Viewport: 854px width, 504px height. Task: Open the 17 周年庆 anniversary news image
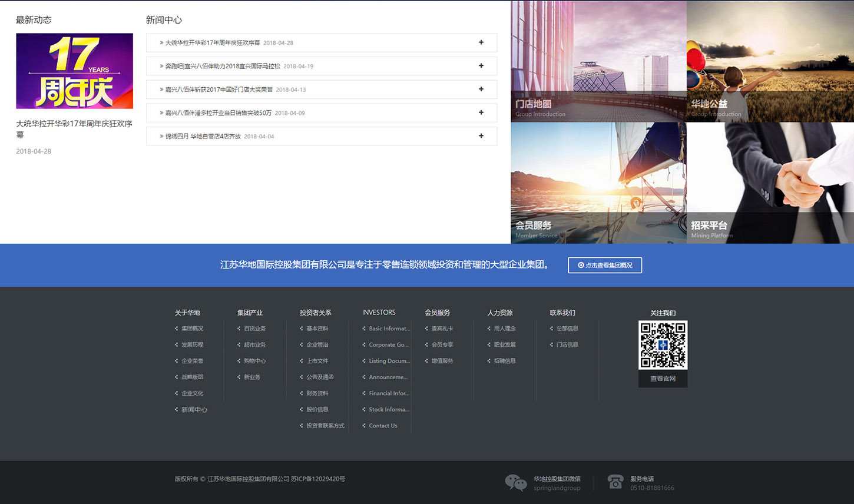tap(74, 71)
